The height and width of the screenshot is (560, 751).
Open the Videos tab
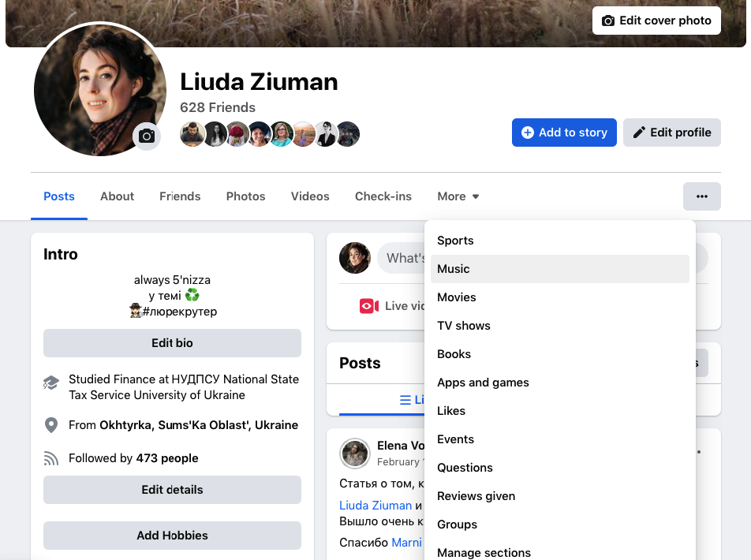click(310, 196)
